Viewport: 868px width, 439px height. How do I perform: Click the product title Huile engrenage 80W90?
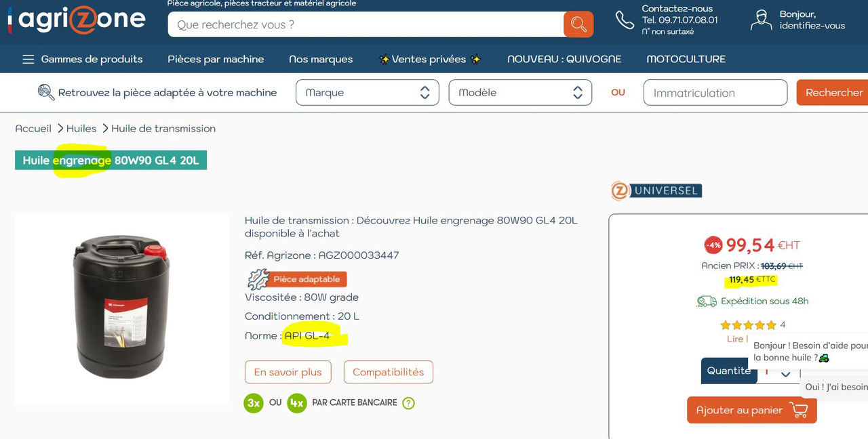click(x=111, y=161)
